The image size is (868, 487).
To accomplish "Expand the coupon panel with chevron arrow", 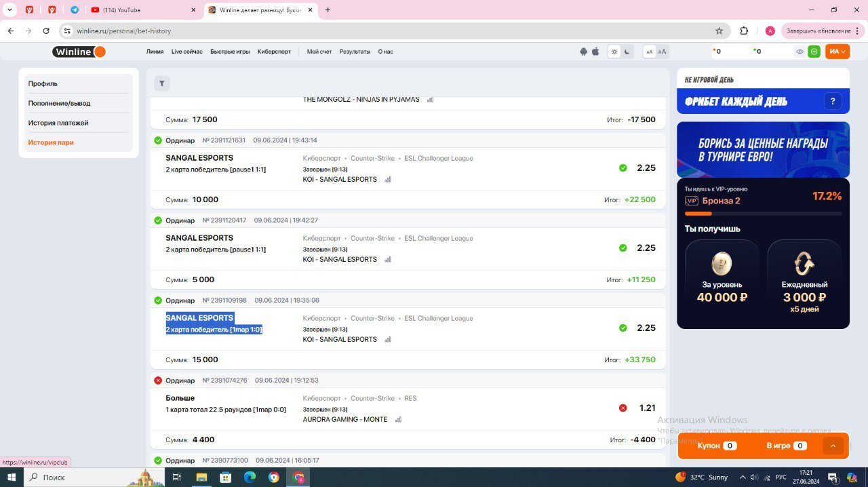I will click(833, 446).
